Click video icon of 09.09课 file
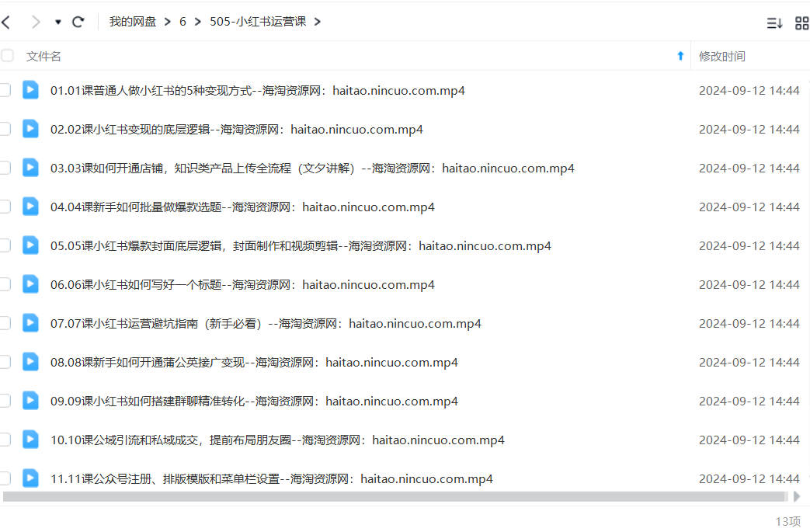810x532 pixels. click(30, 400)
